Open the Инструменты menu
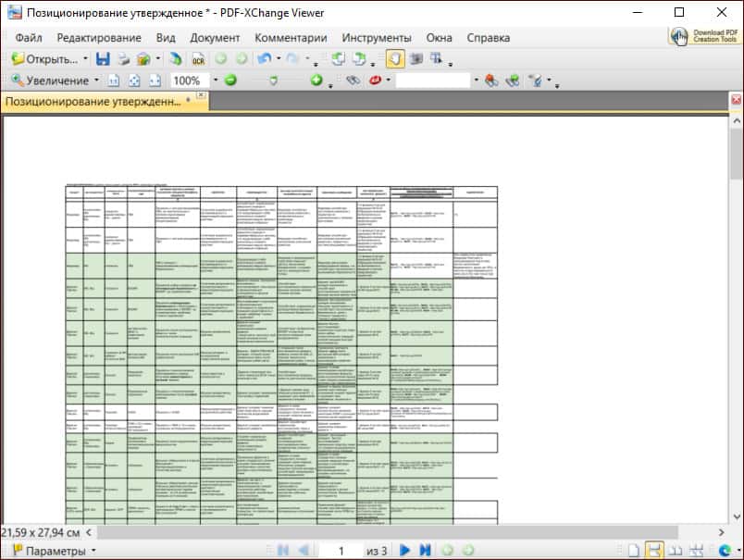 376,38
